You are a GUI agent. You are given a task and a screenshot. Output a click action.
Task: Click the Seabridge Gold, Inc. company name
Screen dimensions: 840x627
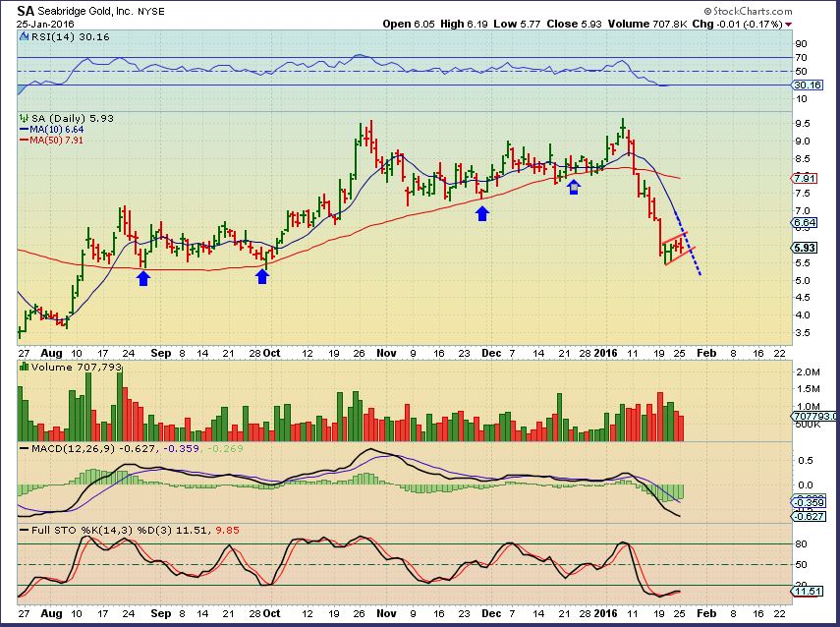click(84, 11)
